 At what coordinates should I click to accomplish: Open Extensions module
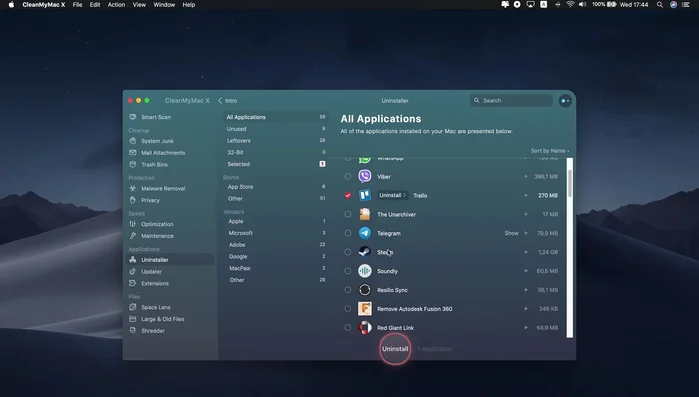pyautogui.click(x=149, y=283)
